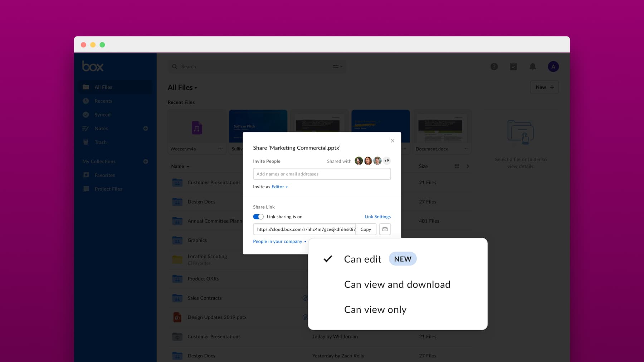Click the Box logo
The image size is (644, 362).
click(93, 66)
